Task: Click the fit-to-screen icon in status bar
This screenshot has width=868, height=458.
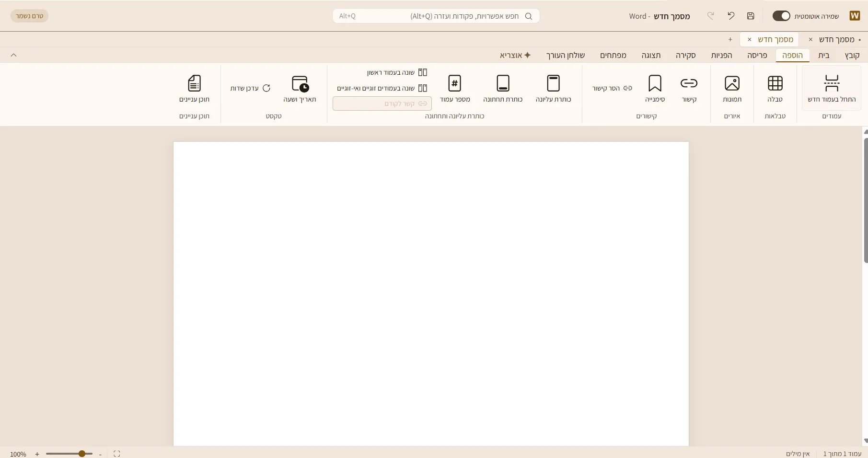Action: pos(116,454)
